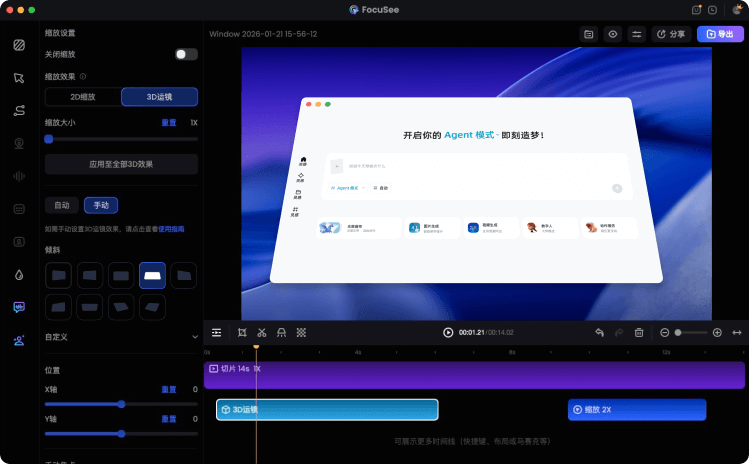Select second tilt preset in second row

90,307
